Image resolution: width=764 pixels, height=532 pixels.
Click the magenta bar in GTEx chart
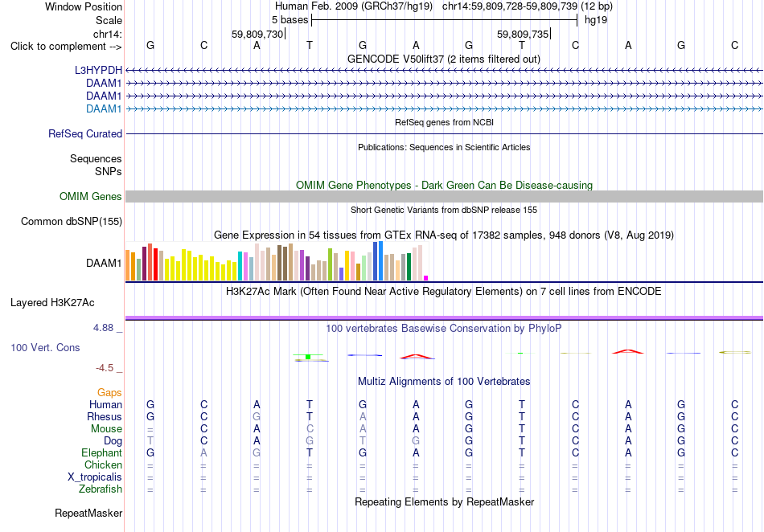[426, 278]
